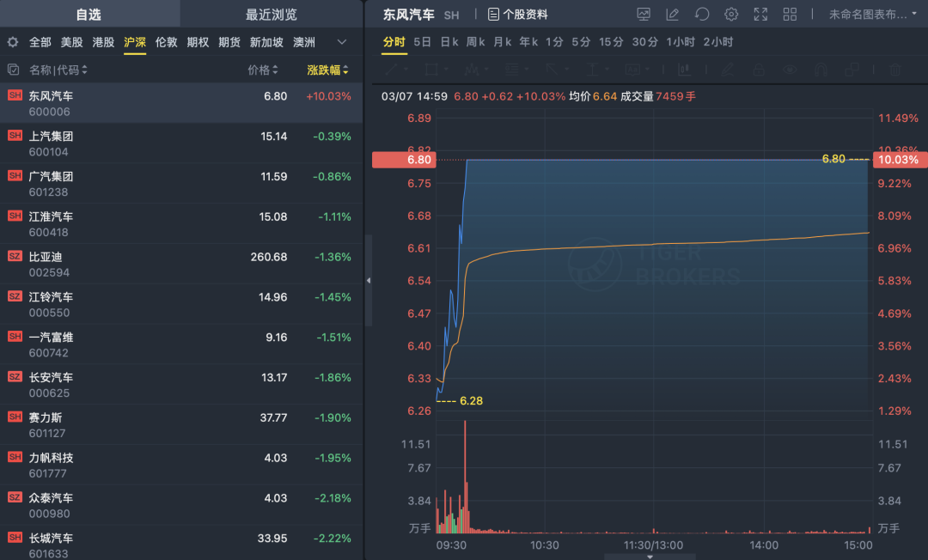This screenshot has height=560, width=928.
Task: Open the 未命名图表布局 layout dropdown
Action: (x=873, y=15)
